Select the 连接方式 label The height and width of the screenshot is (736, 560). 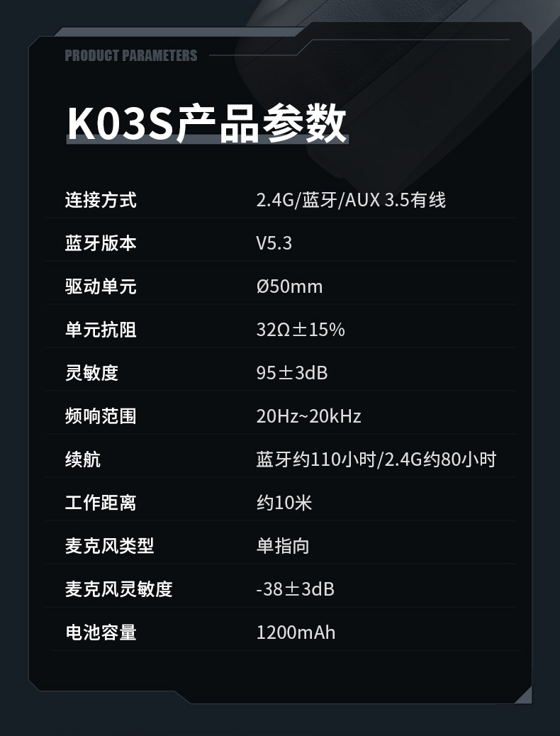coord(101,200)
